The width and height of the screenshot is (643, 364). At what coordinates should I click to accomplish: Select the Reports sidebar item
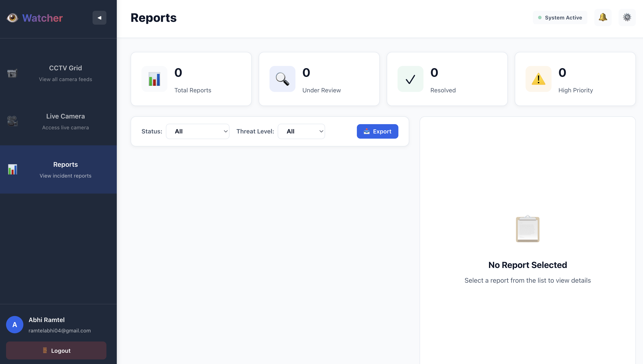pyautogui.click(x=66, y=170)
